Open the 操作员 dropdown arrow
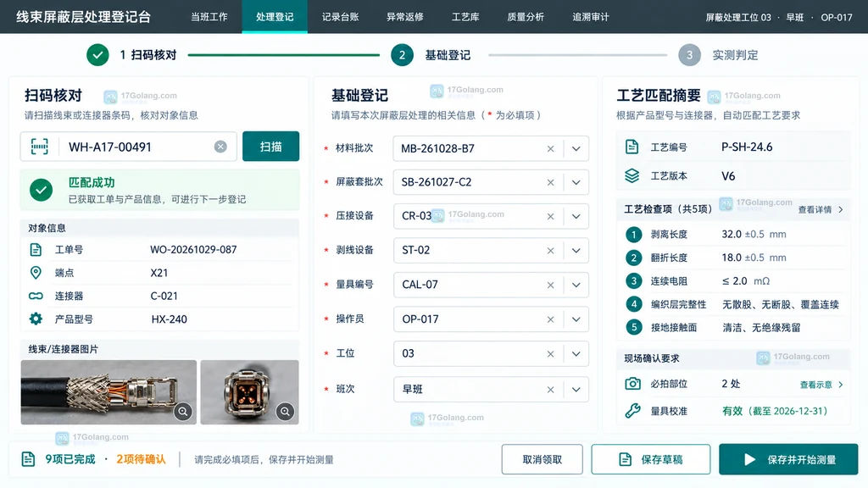Screen dimensions: 868x488 [576, 319]
